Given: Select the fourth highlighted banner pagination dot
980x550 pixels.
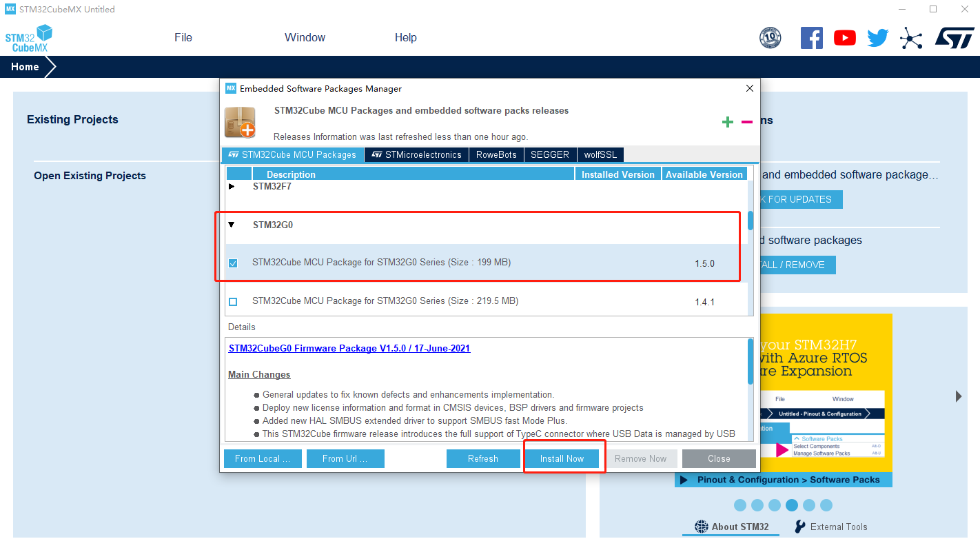Looking at the screenshot, I should pyautogui.click(x=792, y=505).
